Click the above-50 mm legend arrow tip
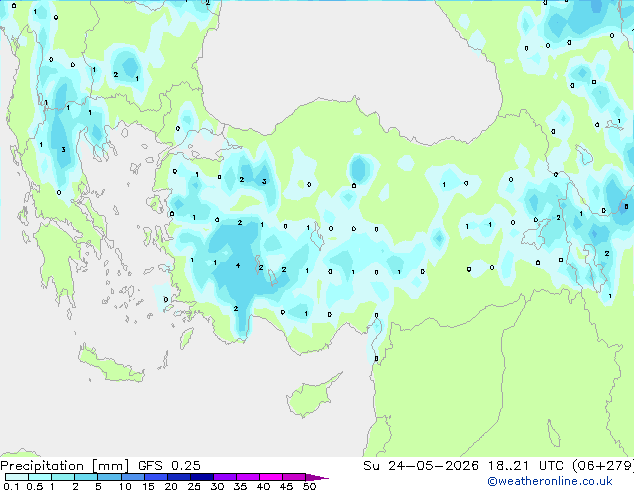 317,477
